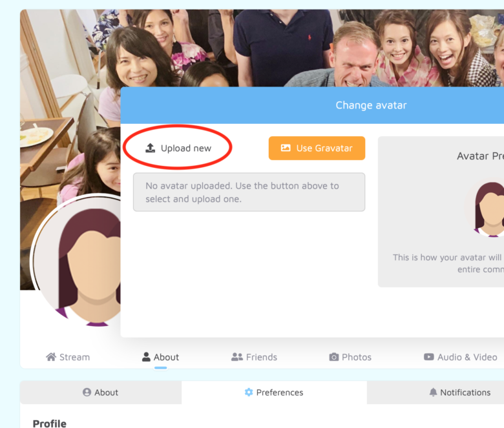Click the camera icon beside Photos

pos(334,357)
